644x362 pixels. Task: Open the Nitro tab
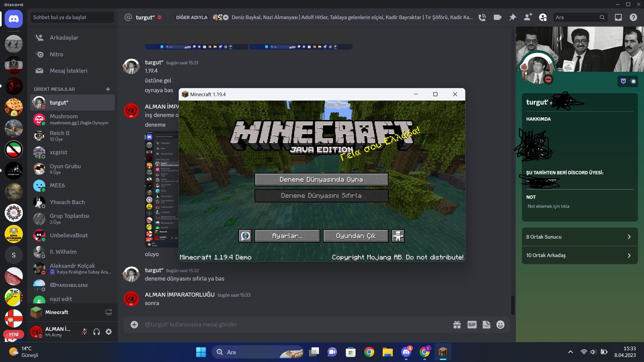72,54
